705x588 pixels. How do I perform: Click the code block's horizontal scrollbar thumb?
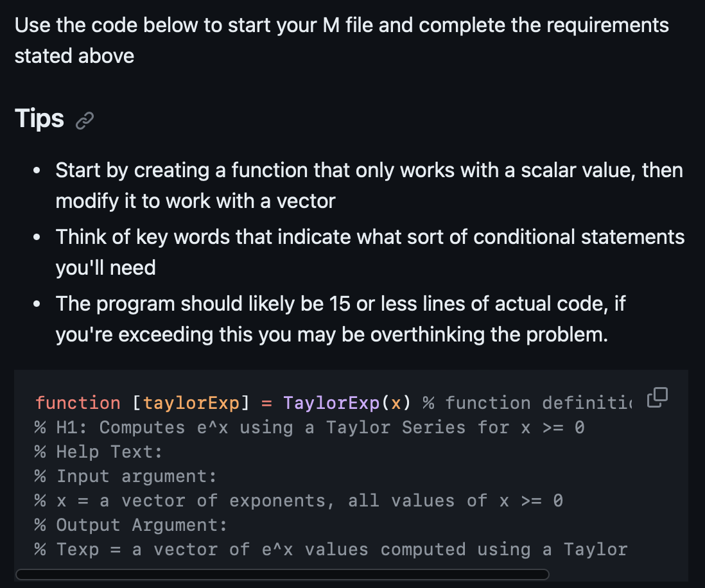(283, 575)
